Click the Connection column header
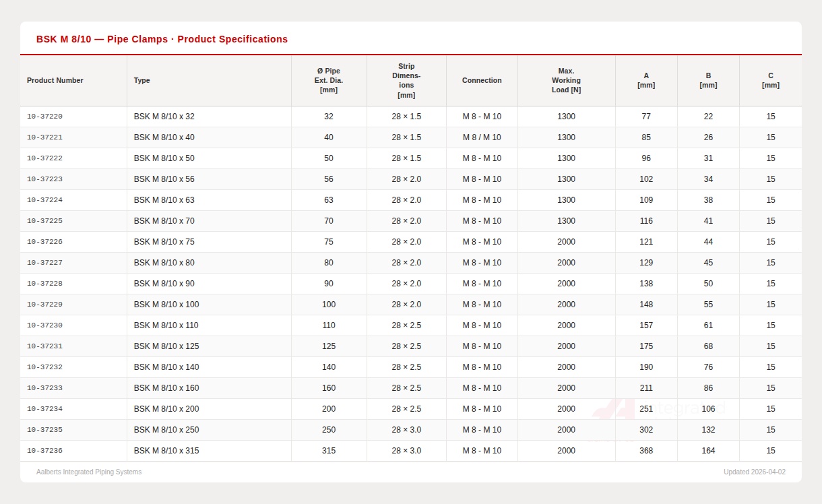This screenshot has width=822, height=504. tap(482, 80)
